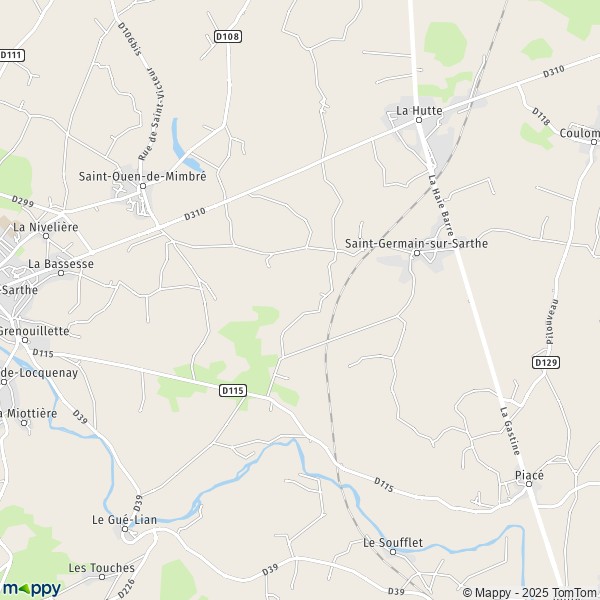Select the La Hutte place marker
Screen dimensions: 600x600
(x=419, y=120)
